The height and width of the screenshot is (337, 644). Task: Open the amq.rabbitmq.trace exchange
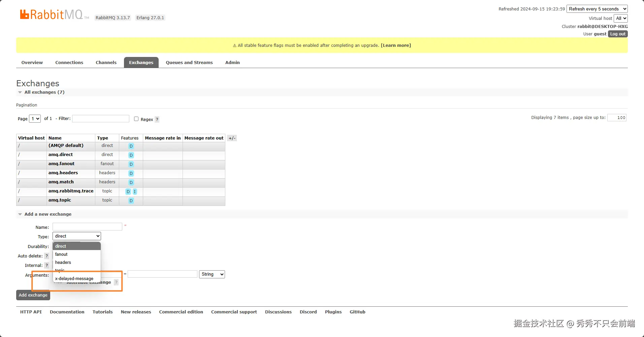point(71,191)
